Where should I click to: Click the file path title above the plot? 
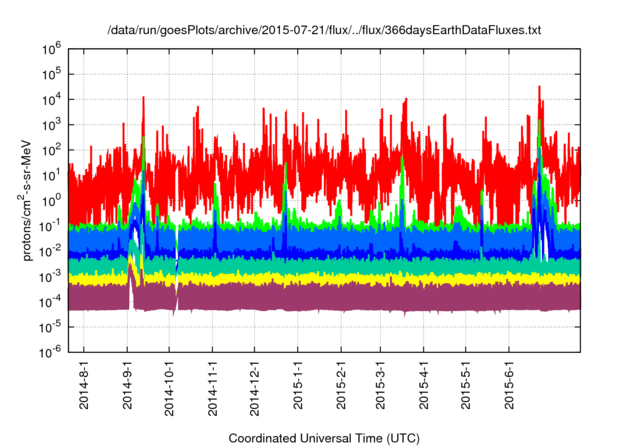[x=324, y=31]
